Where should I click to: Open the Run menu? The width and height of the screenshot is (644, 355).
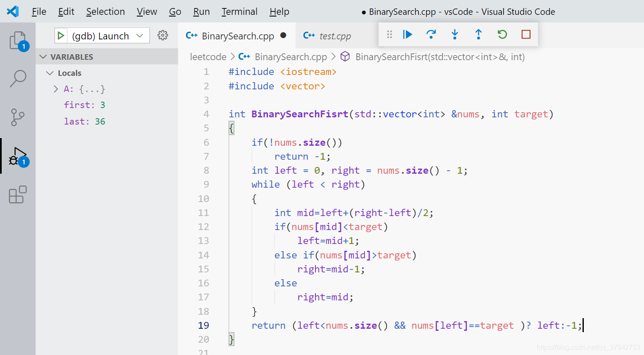[201, 11]
